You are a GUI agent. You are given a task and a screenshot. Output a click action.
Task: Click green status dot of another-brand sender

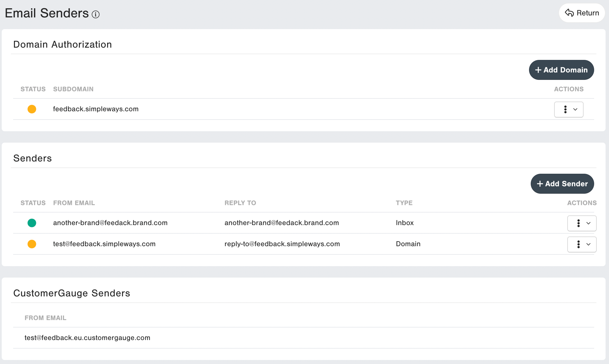(x=32, y=223)
